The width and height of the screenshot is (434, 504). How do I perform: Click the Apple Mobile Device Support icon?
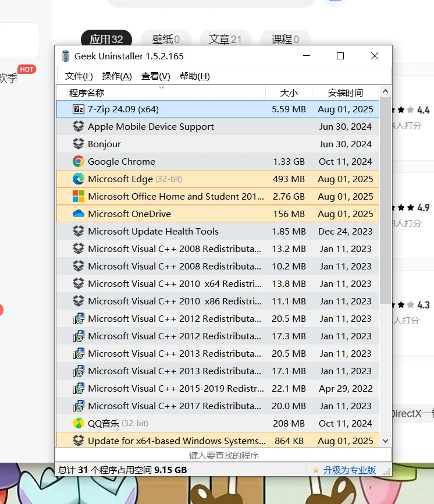tap(79, 126)
